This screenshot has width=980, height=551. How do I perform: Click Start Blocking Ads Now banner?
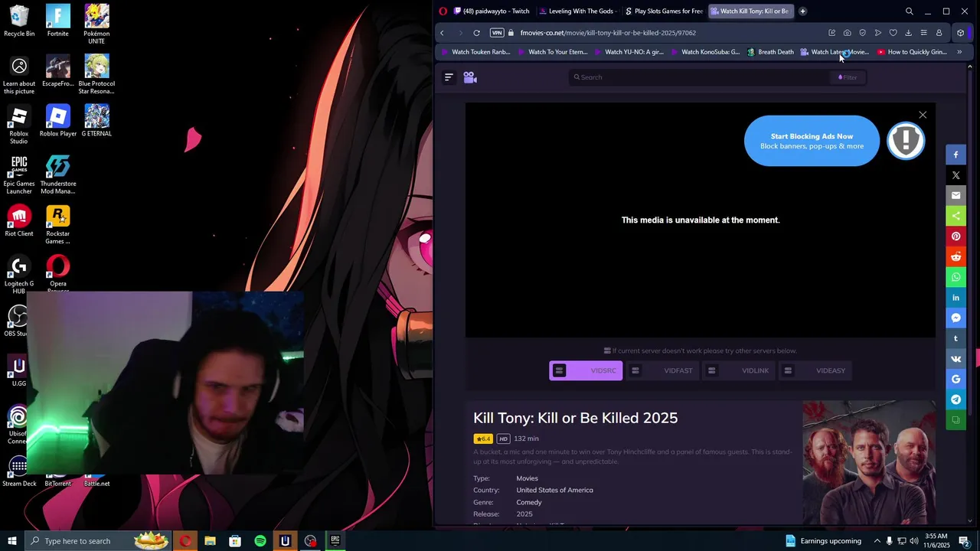click(x=812, y=141)
